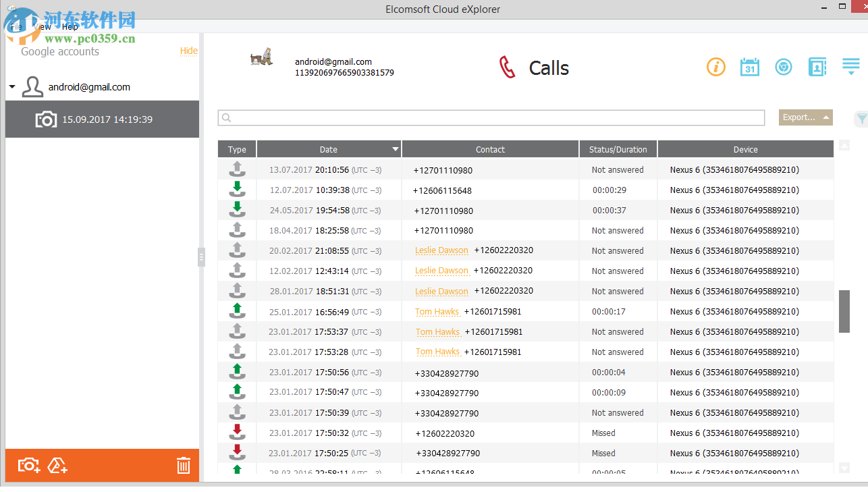This screenshot has height=492, width=868.
Task: Click duration 00:00:37
Action: 609,211
